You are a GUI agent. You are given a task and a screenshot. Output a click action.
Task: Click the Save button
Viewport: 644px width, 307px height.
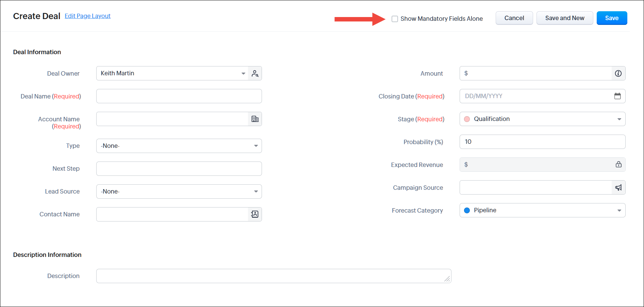612,18
